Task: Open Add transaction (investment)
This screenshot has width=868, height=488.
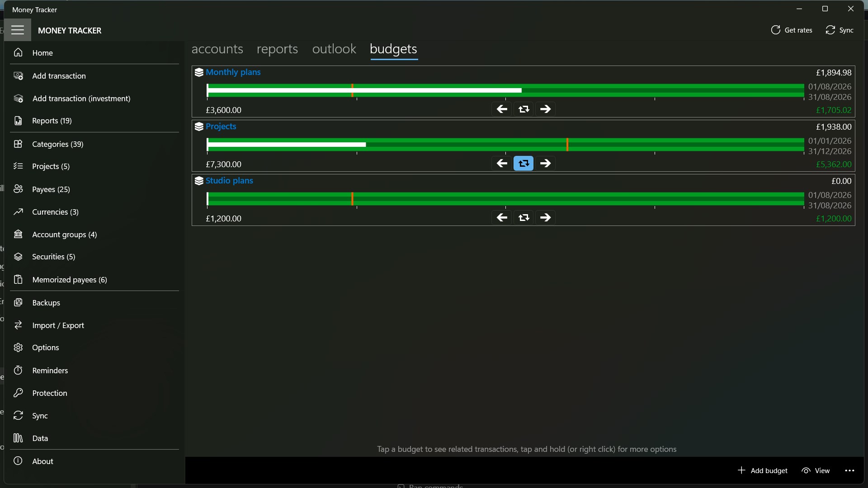Action: [x=94, y=99]
